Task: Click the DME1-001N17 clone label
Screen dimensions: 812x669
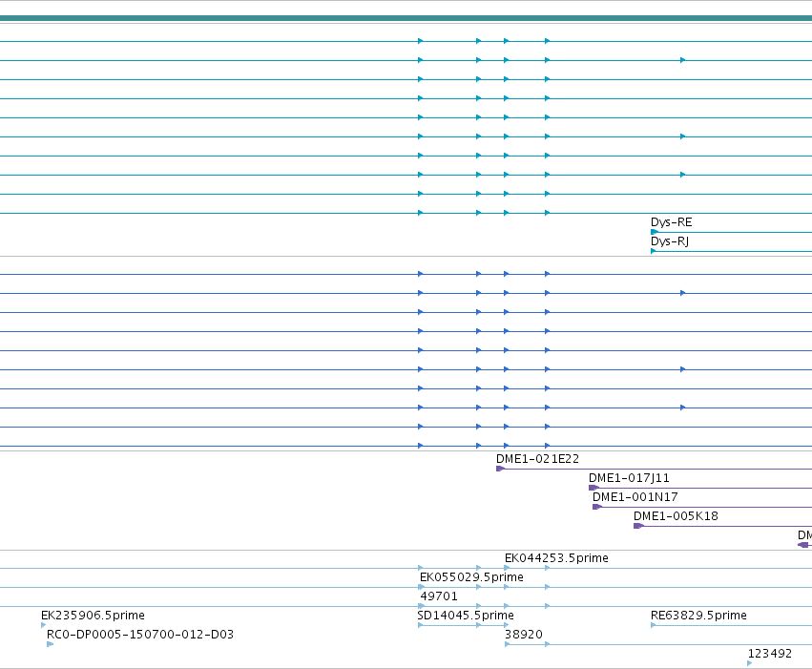Action: [635, 497]
